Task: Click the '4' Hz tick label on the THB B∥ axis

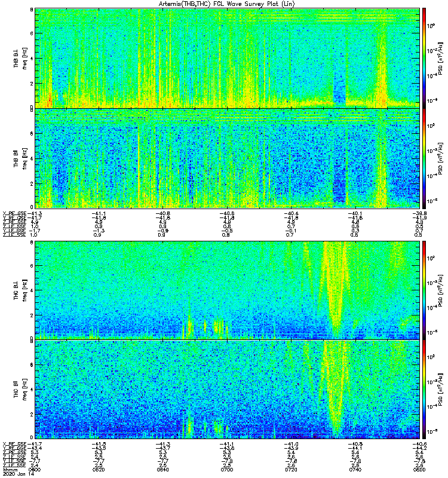Action: pyautogui.click(x=32, y=159)
